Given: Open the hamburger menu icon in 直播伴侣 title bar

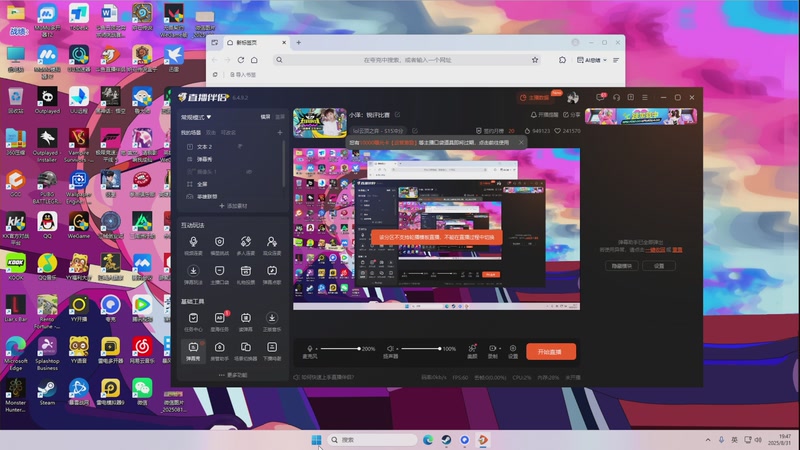Looking at the screenshot, I should pos(645,97).
